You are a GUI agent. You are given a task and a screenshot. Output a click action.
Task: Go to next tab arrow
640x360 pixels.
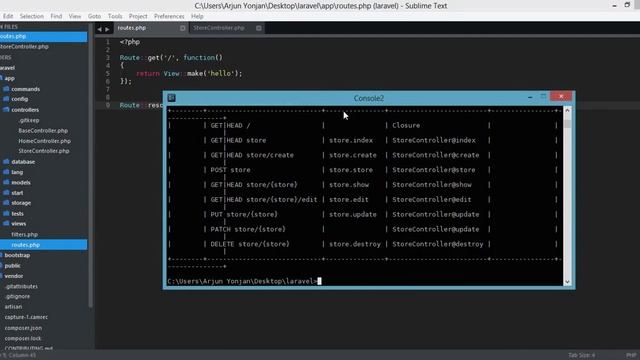(107, 29)
